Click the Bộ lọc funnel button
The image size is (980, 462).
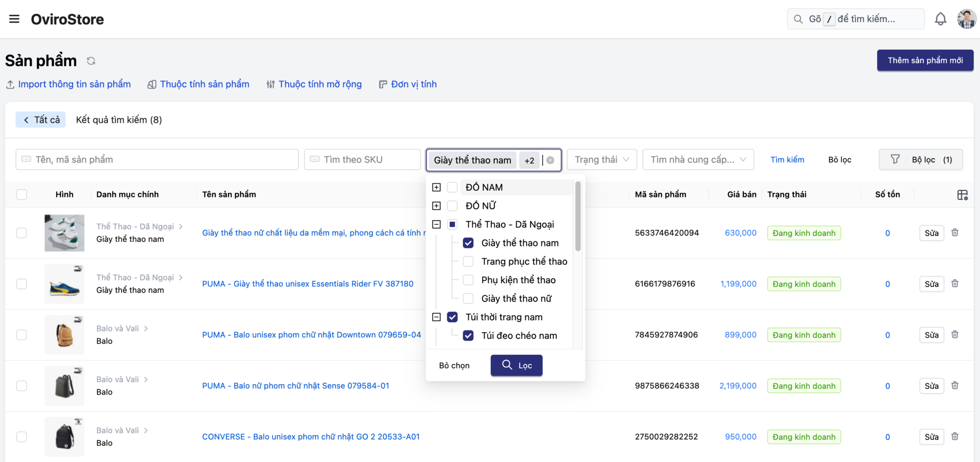tap(920, 160)
